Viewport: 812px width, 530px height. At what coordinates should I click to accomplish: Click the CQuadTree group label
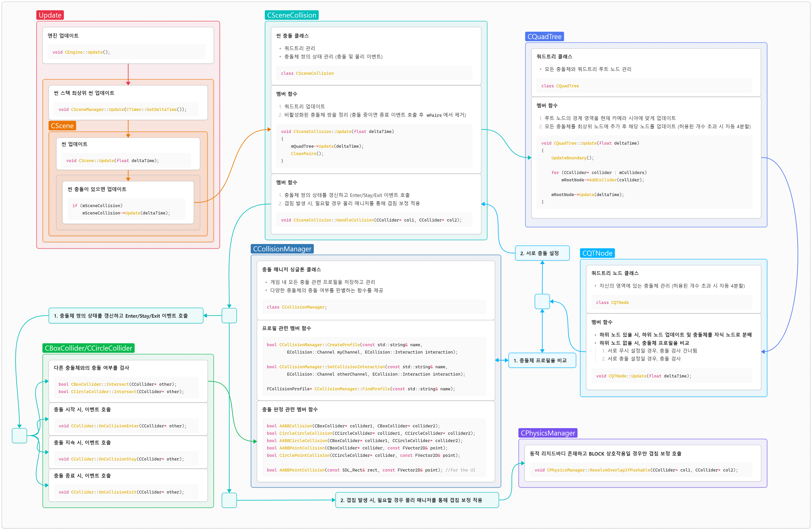(x=544, y=36)
